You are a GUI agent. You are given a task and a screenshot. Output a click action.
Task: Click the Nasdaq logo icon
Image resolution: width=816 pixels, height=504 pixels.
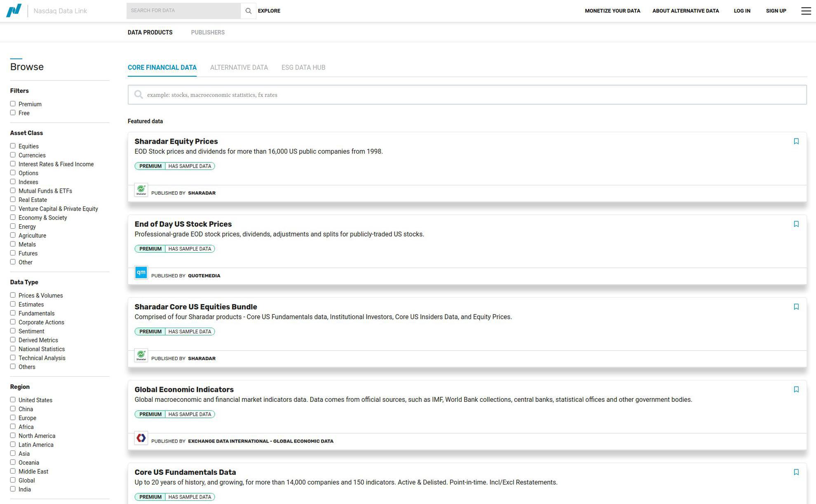tap(14, 10)
